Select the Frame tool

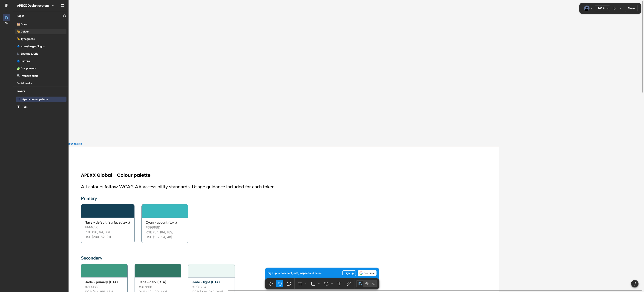(300, 284)
